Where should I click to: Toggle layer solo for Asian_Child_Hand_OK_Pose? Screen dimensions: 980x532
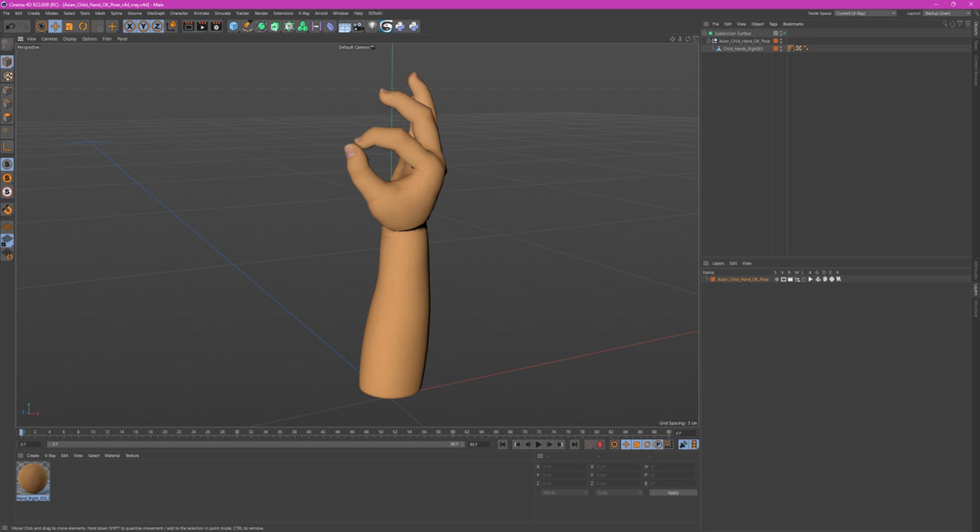[x=776, y=280]
